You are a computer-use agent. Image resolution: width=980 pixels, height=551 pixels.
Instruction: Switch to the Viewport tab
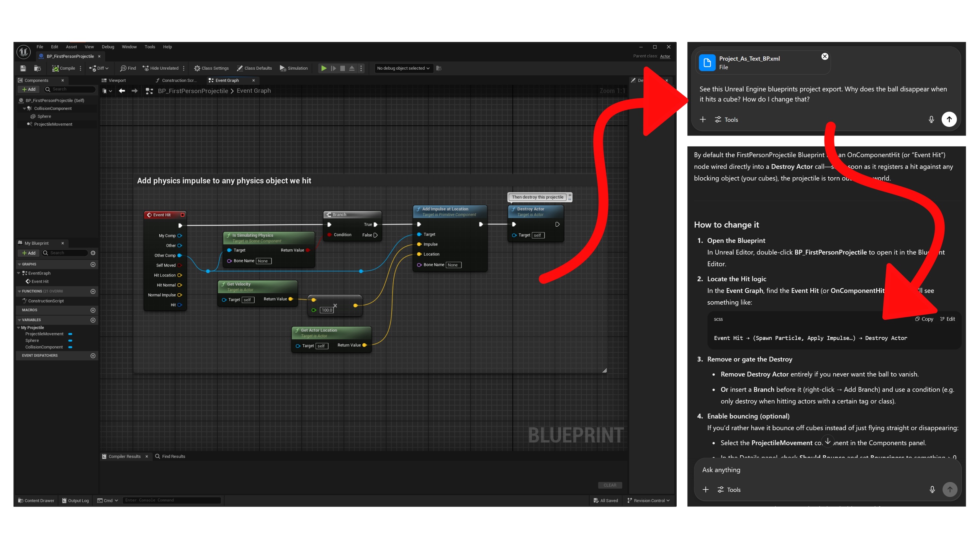[x=114, y=80]
